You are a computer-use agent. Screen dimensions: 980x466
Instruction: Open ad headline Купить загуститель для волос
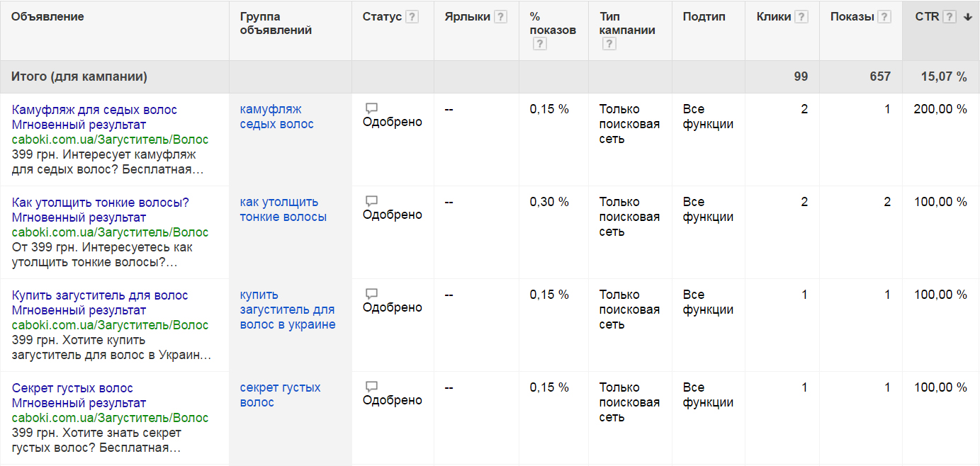click(x=100, y=295)
